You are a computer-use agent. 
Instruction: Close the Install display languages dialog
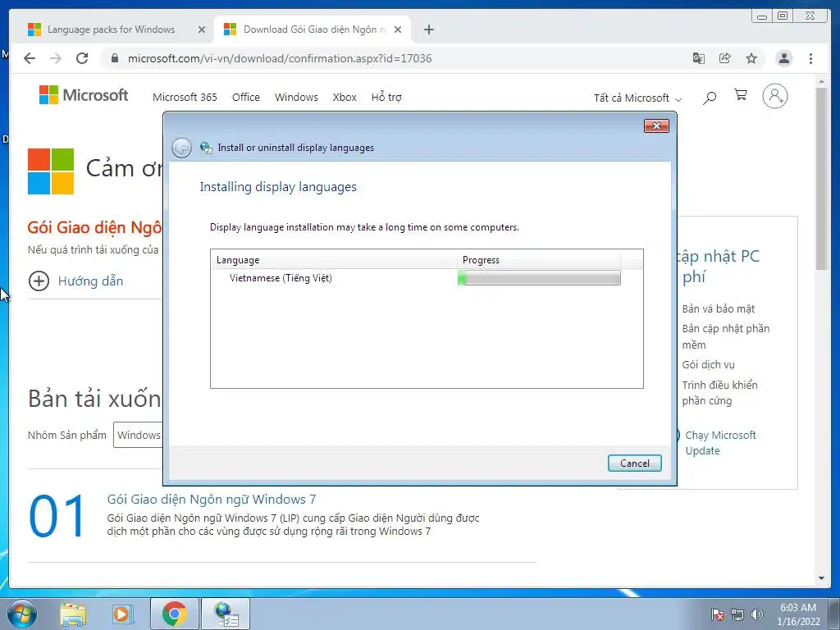pyautogui.click(x=656, y=126)
